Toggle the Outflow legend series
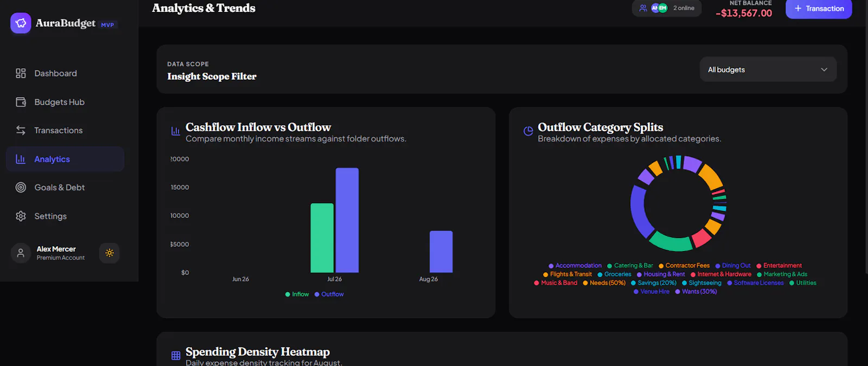Viewport: 868px width, 366px height. [329, 294]
